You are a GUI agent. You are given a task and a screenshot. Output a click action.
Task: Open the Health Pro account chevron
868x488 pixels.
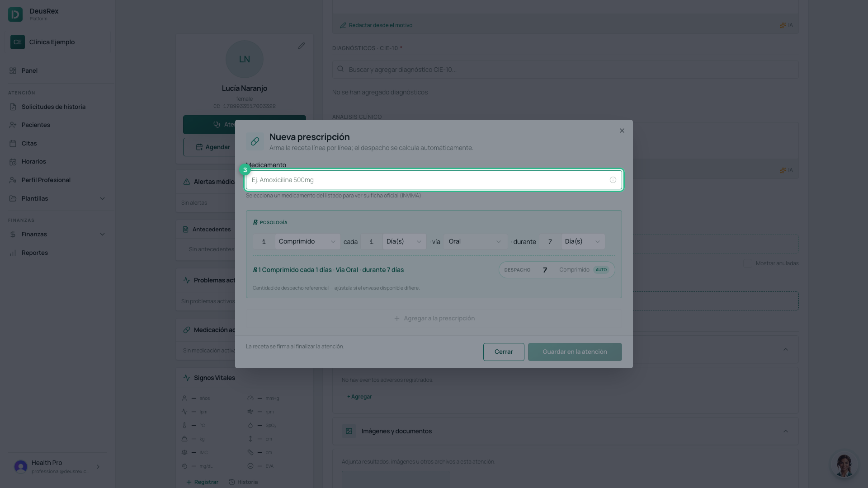coord(98,467)
